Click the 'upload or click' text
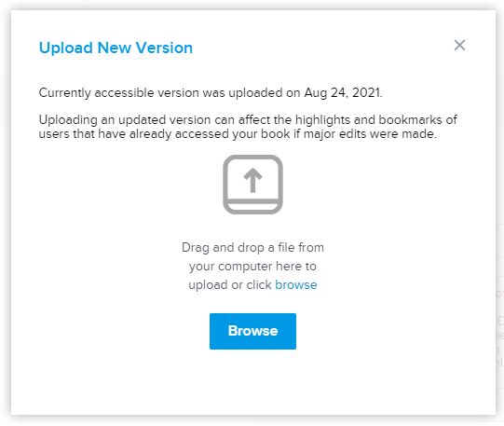The image size is (504, 426). 230,285
